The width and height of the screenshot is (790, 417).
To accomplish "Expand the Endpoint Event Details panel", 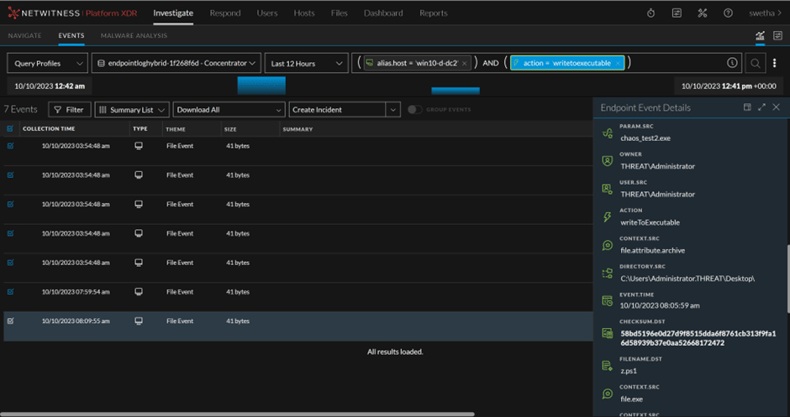I will [761, 107].
